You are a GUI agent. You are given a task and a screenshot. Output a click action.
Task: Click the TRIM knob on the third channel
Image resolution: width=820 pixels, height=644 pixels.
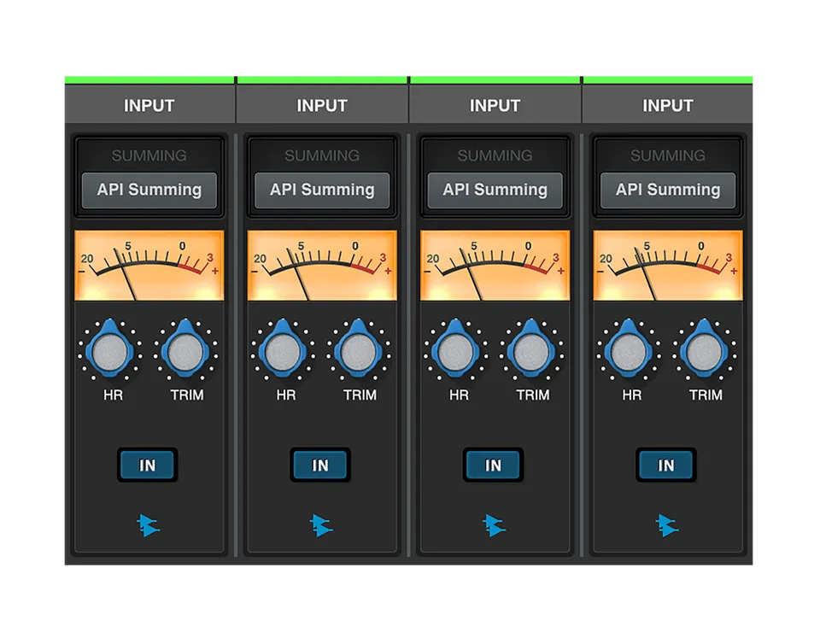532,349
